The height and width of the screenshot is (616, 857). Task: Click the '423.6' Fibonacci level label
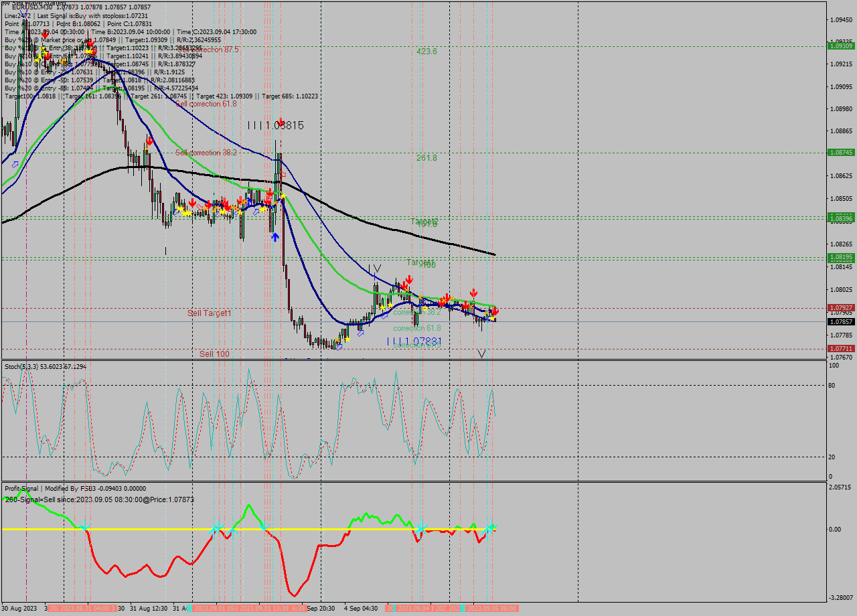426,52
